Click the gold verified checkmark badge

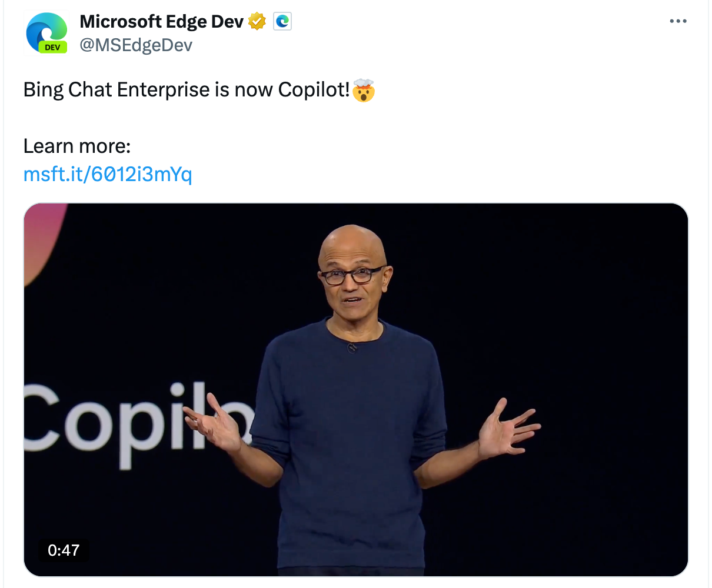[257, 22]
